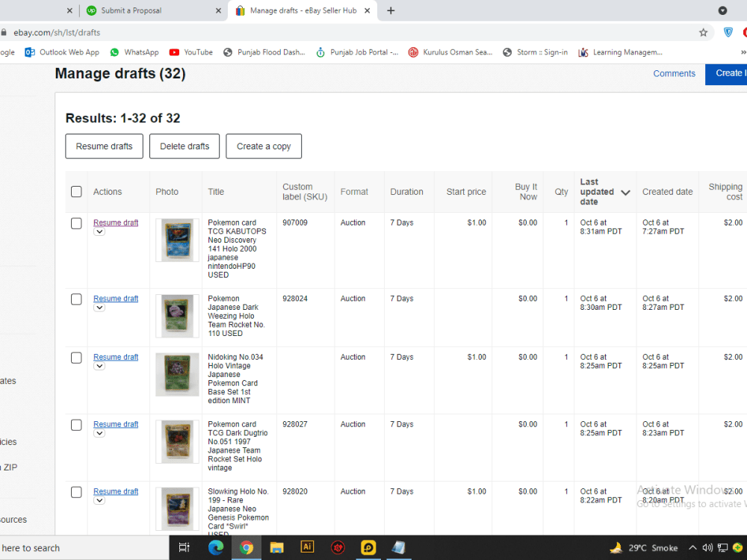Viewport: 747px width, 560px height.
Task: Check the Slowking draft checkbox
Action: 76,492
